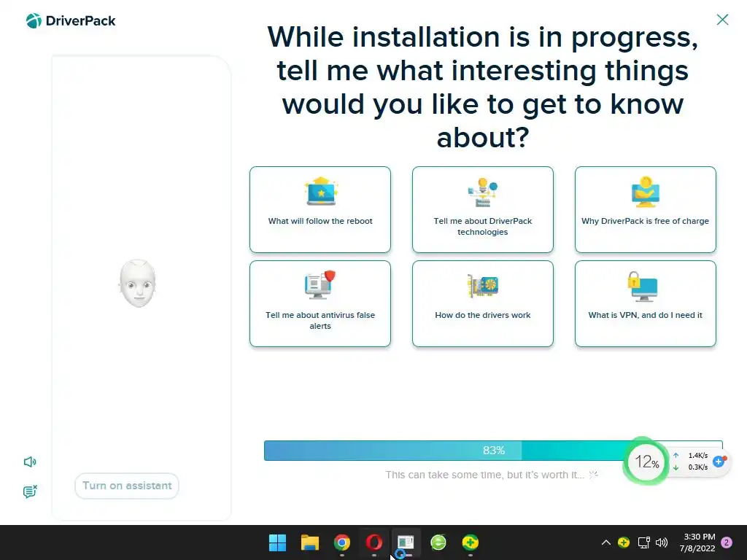Click the lightbulb technologies icon
This screenshot has height=560, width=747.
click(x=483, y=192)
